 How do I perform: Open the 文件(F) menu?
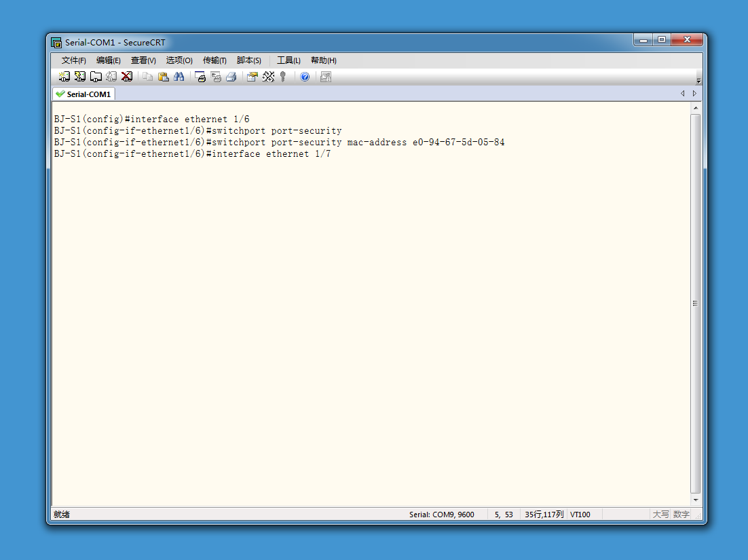[73, 60]
